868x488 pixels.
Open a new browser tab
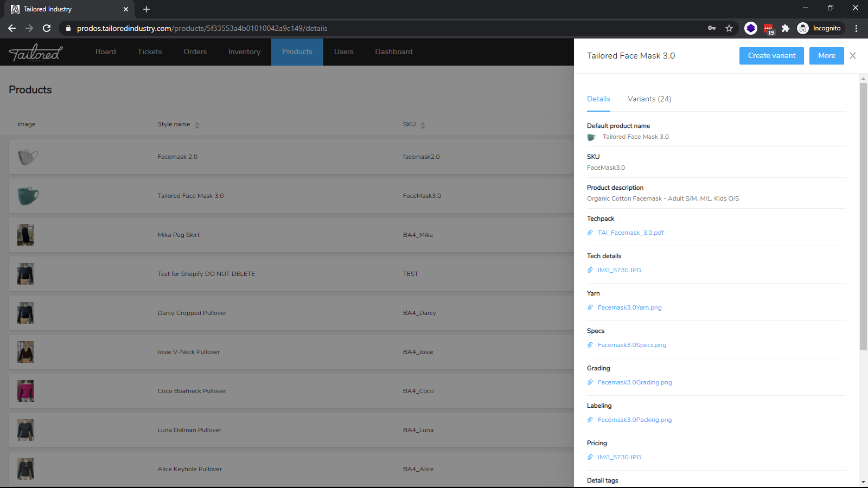click(146, 9)
